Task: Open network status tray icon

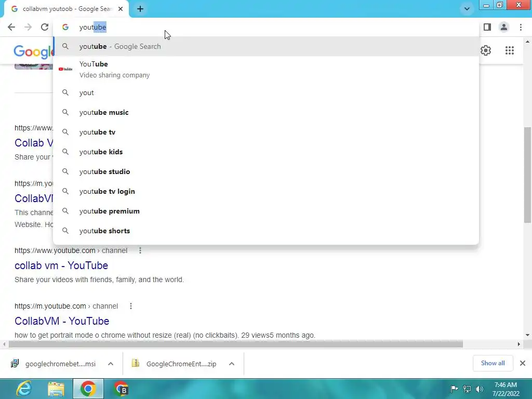Action: pyautogui.click(x=467, y=389)
